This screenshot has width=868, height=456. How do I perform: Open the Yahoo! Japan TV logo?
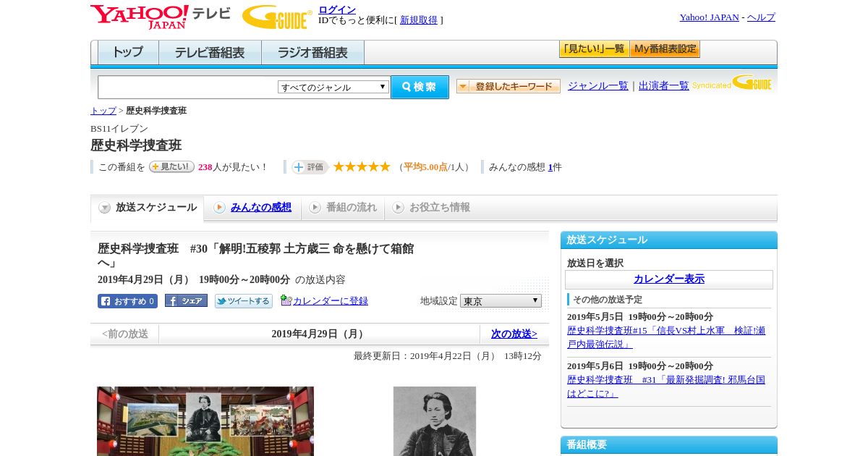click(x=161, y=17)
